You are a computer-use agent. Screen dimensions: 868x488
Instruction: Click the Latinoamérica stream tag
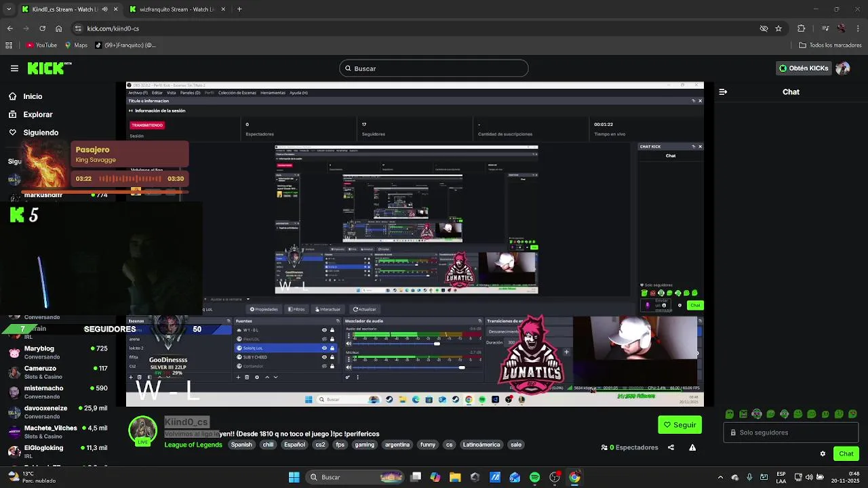481,445
